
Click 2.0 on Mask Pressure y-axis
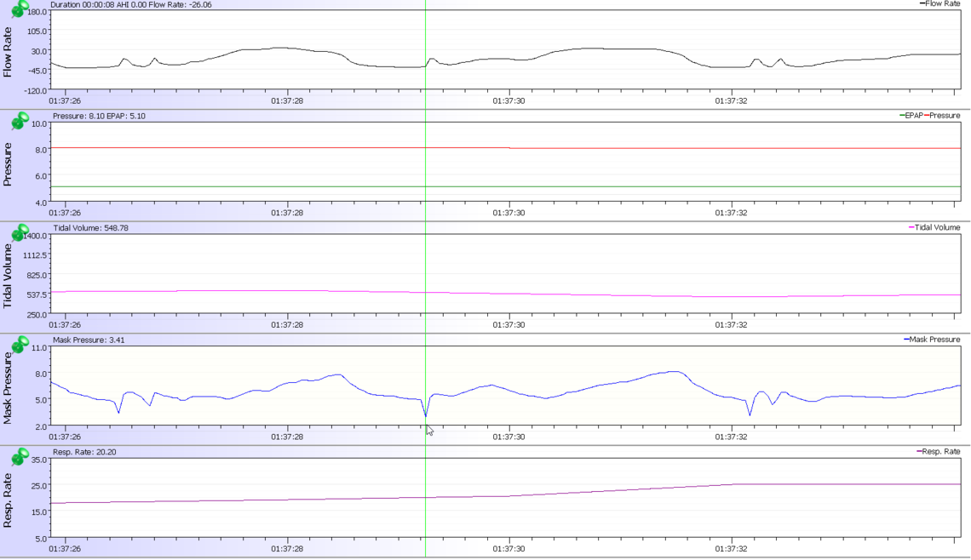(39, 426)
